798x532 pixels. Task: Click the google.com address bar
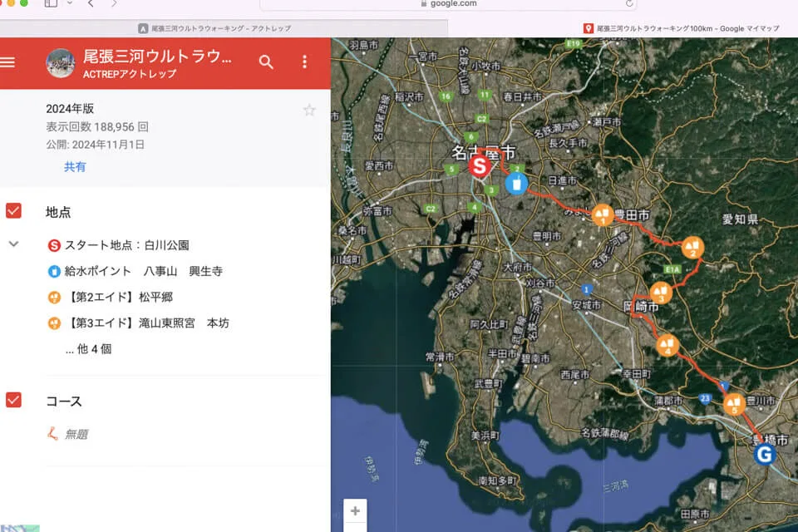pos(449,4)
